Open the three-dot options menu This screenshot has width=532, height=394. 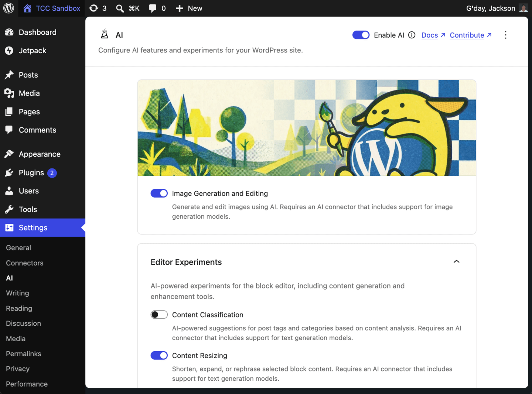(506, 35)
